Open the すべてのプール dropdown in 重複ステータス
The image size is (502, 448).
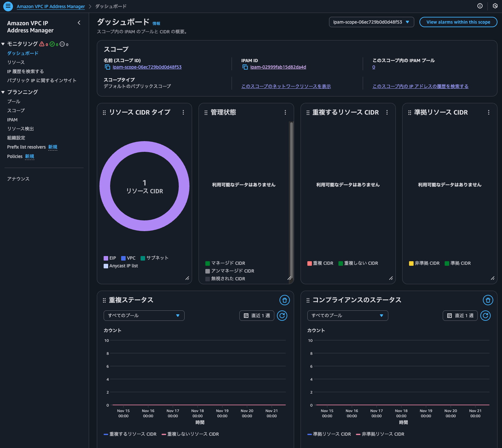pos(144,316)
